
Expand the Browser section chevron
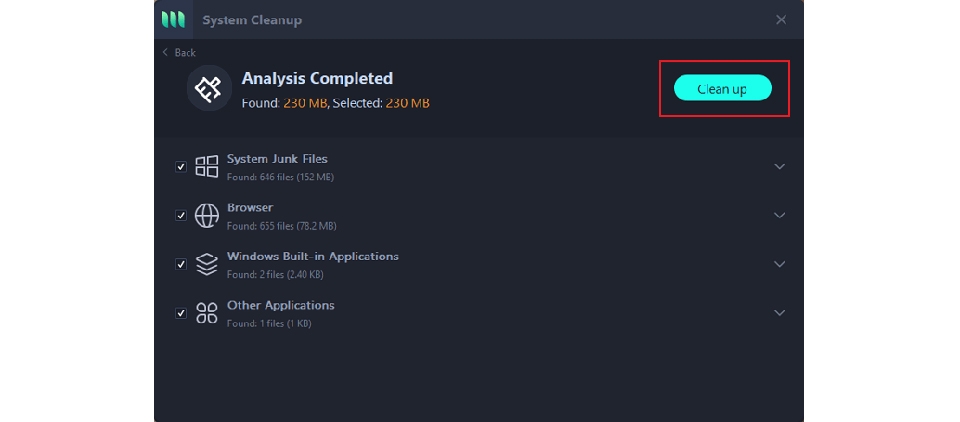pos(780,215)
